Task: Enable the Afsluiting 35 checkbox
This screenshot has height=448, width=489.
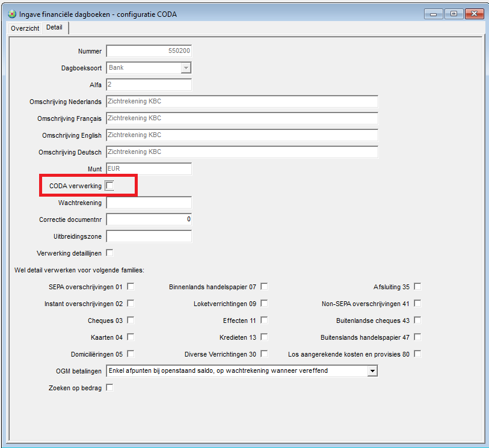Action: tap(417, 287)
